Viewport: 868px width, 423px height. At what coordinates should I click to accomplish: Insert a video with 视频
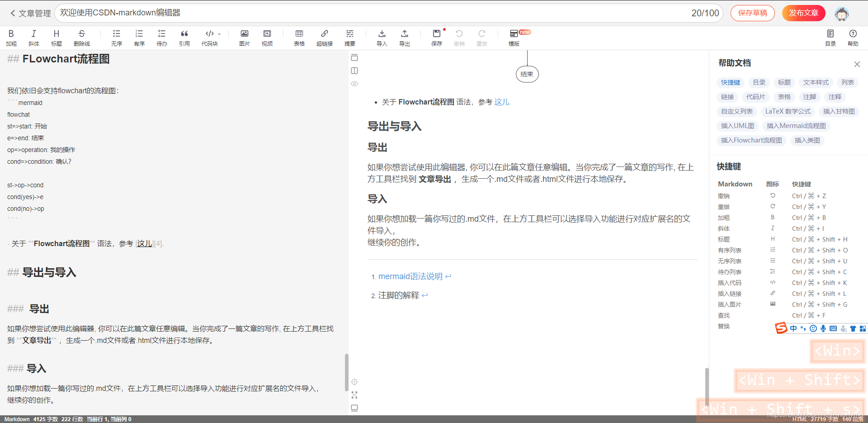pos(267,38)
